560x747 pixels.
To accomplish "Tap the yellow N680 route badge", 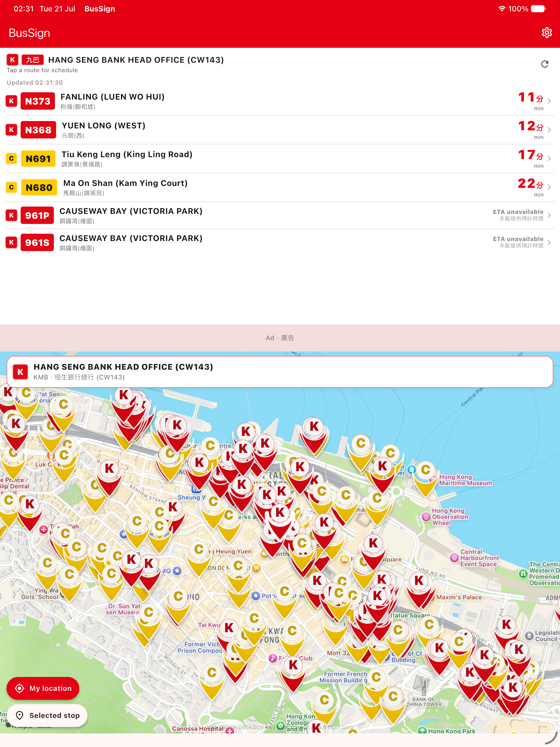I will pos(39,187).
